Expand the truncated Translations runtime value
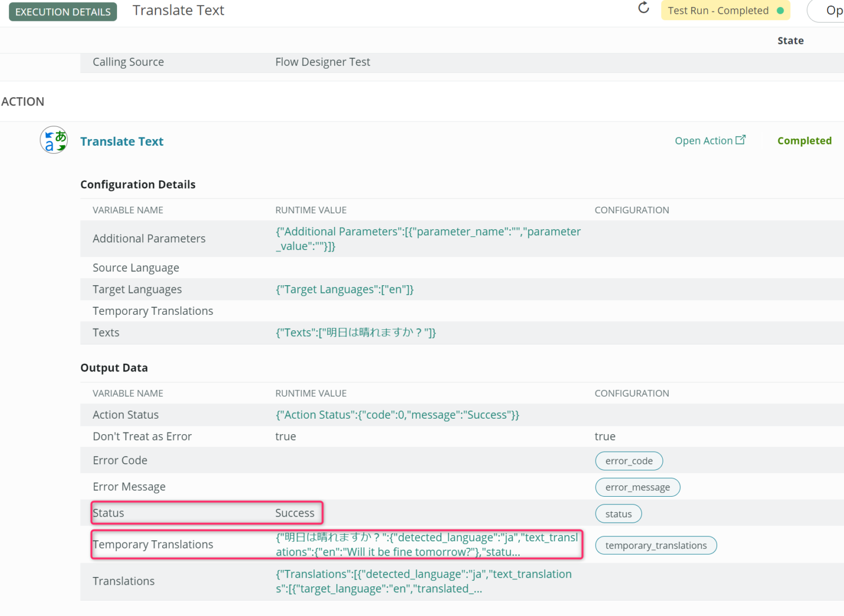Viewport: 844px width, 616px height. pyautogui.click(x=424, y=581)
